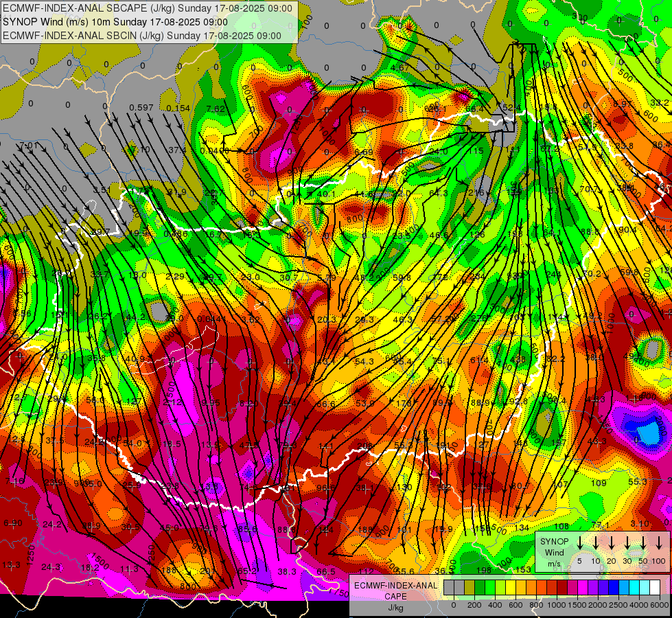Click the grid value 66.5 on map
The height and width of the screenshot is (618, 672).
[x=326, y=572]
